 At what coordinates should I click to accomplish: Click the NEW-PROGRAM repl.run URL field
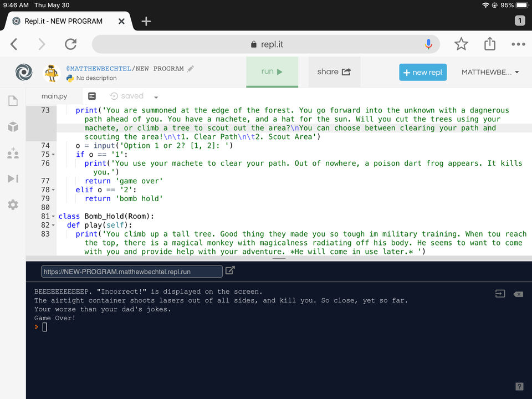click(132, 272)
